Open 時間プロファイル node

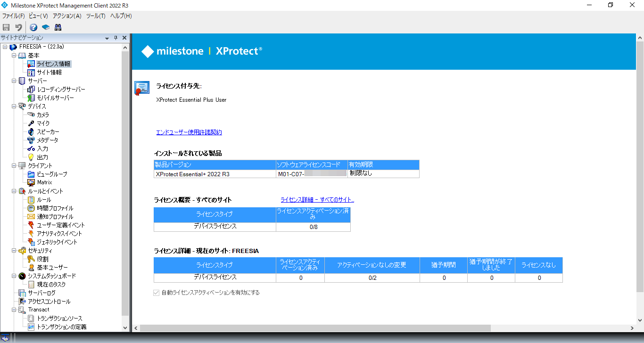tap(55, 208)
